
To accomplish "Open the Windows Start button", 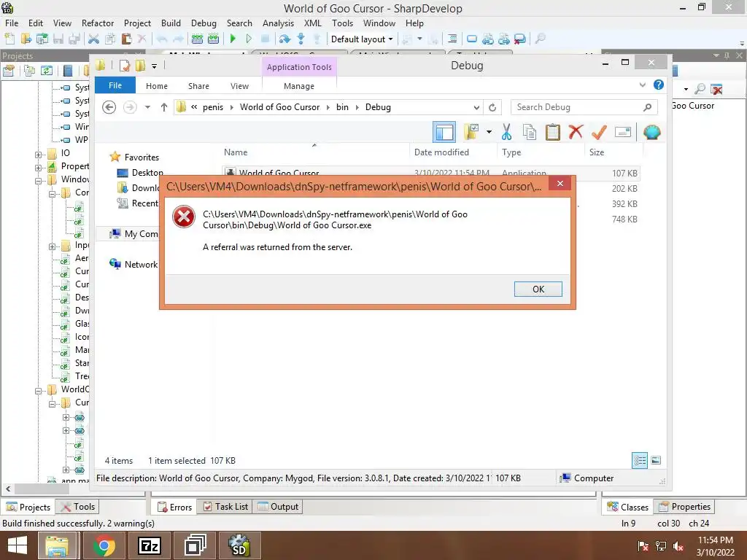I will (x=18, y=545).
